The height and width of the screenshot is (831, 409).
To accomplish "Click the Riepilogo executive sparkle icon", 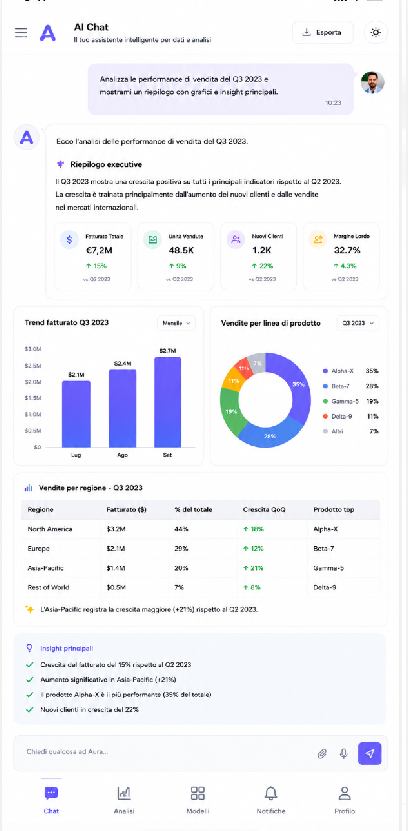I will click(x=60, y=164).
